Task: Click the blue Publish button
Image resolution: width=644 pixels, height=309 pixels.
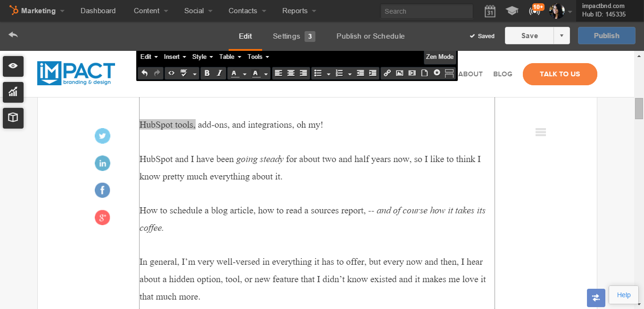Action: [606, 36]
